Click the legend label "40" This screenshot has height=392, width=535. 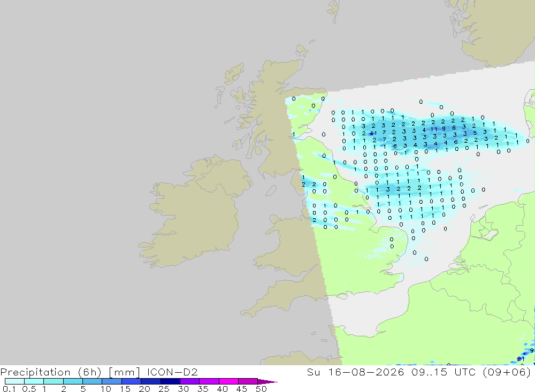tap(223, 389)
